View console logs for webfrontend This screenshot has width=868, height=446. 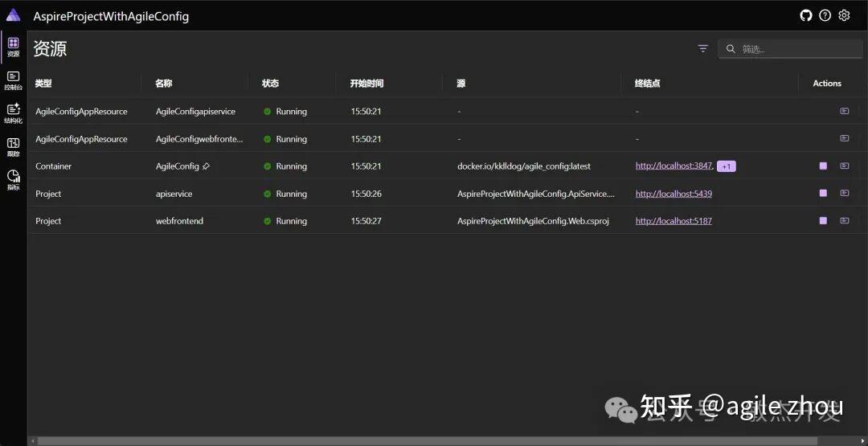pyautogui.click(x=844, y=220)
